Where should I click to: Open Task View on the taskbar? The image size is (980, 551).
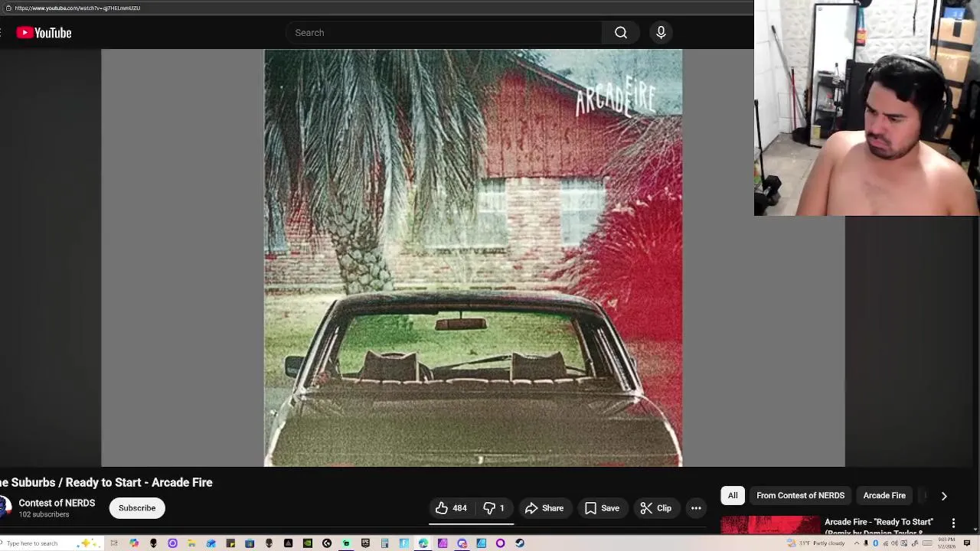114,543
